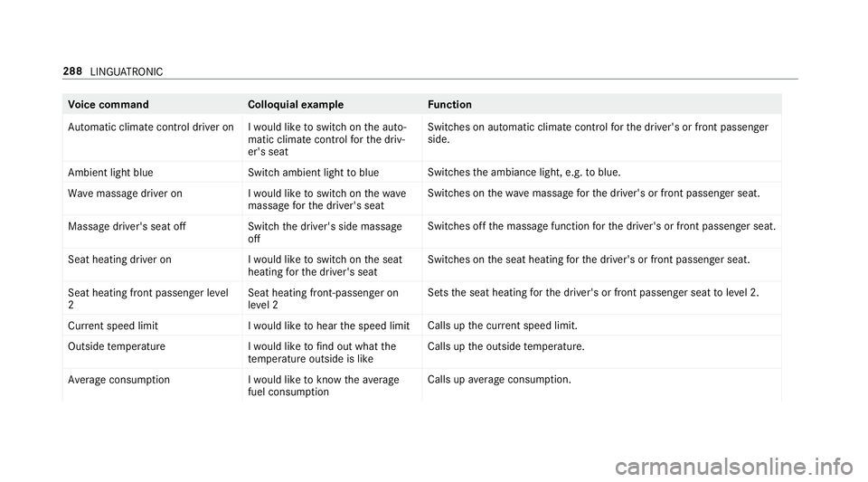Click the 'Outside temperature' voice command

coord(117,346)
